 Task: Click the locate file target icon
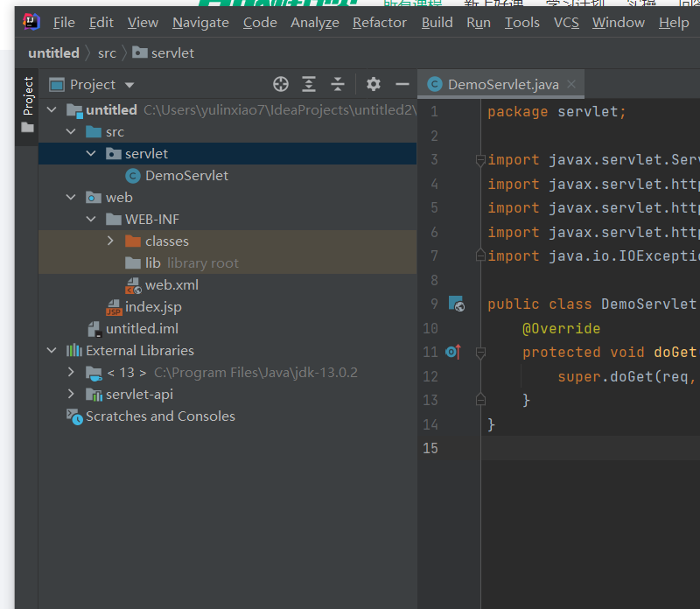tap(281, 84)
